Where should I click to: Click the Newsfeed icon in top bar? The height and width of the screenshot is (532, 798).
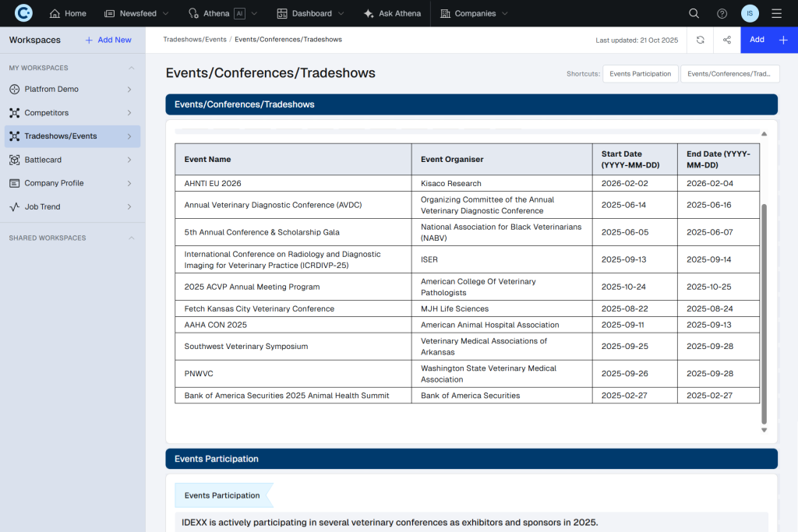click(x=108, y=12)
